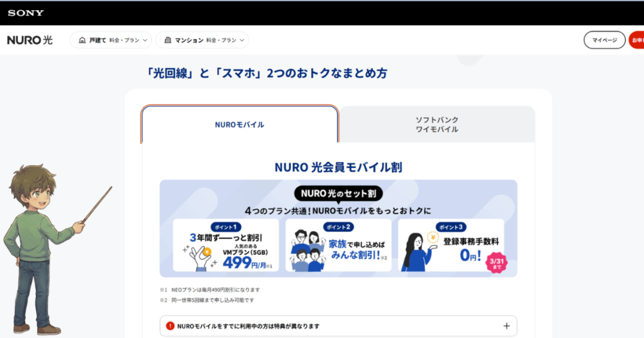Expand the NUROモバイルをすでに利用中の方 notice
Image resolution: width=644 pixels, height=338 pixels.
pos(338,326)
